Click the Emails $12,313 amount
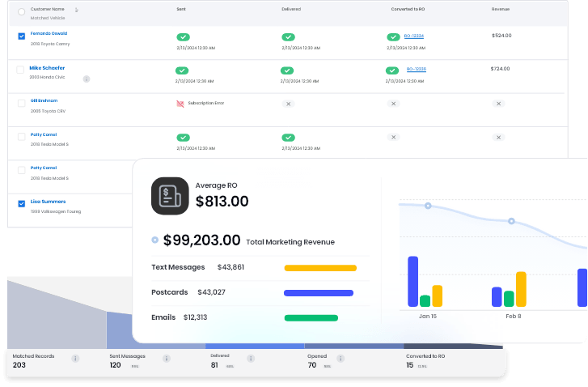The width and height of the screenshot is (588, 387). [195, 317]
